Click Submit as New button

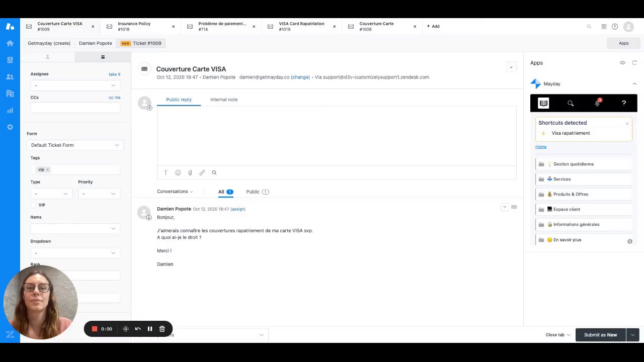[601, 335]
